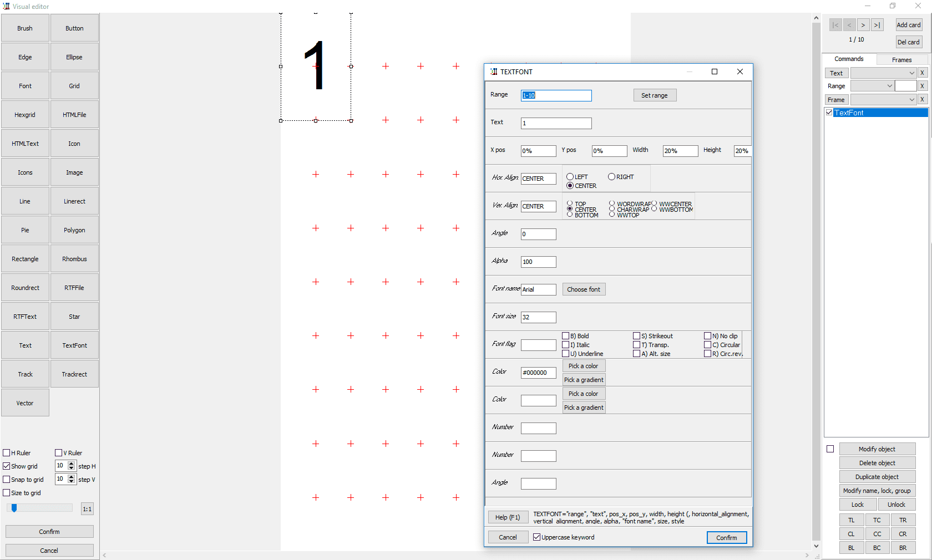This screenshot has width=932, height=560.
Task: Go to first card navigation button
Action: coord(835,25)
